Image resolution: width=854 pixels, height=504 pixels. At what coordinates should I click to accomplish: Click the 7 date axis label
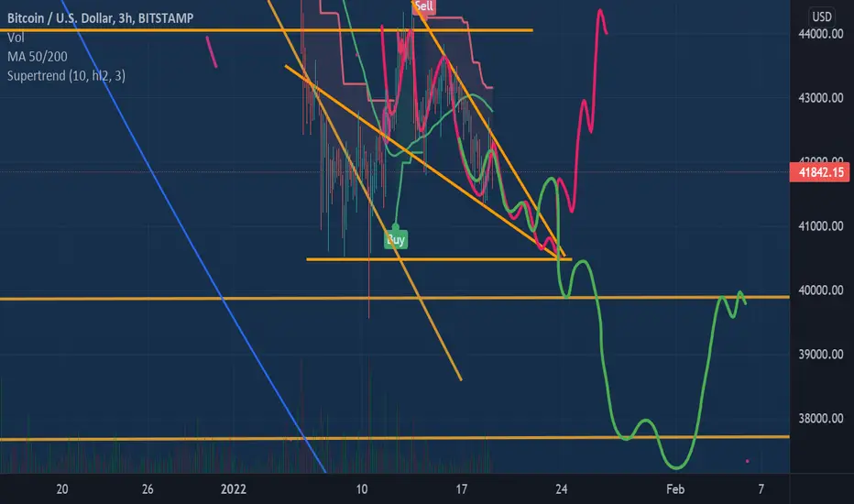[x=761, y=489]
